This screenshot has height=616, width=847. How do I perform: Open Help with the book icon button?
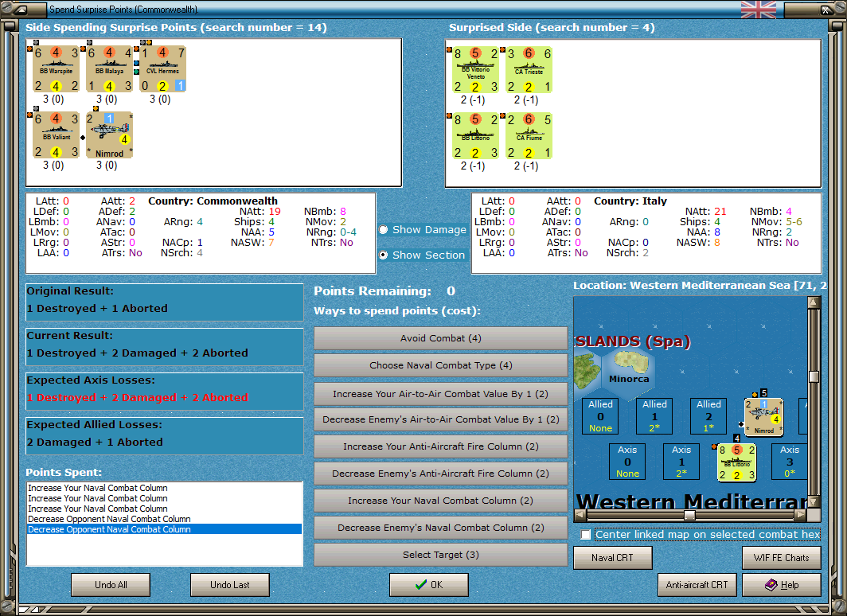pyautogui.click(x=782, y=585)
